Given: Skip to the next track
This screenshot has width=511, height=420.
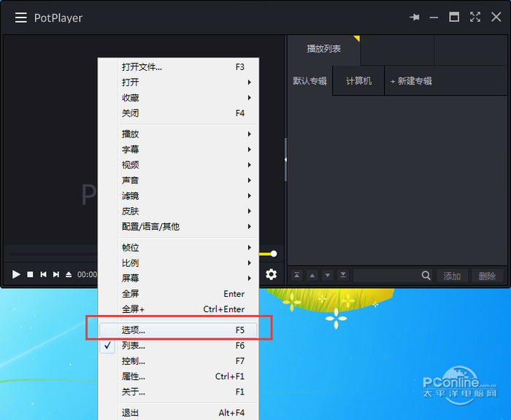Looking at the screenshot, I should [56, 274].
